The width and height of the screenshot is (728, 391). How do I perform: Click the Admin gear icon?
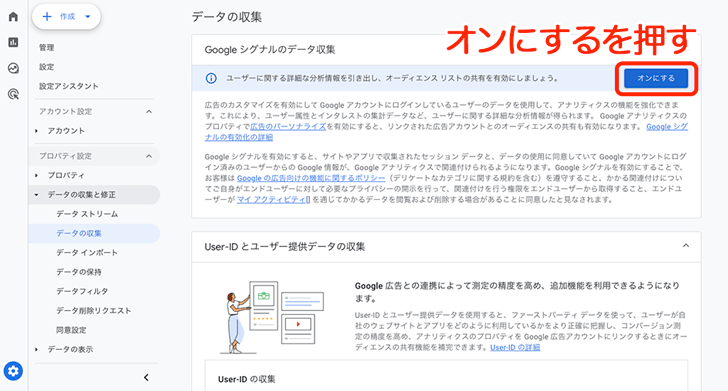(x=13, y=371)
